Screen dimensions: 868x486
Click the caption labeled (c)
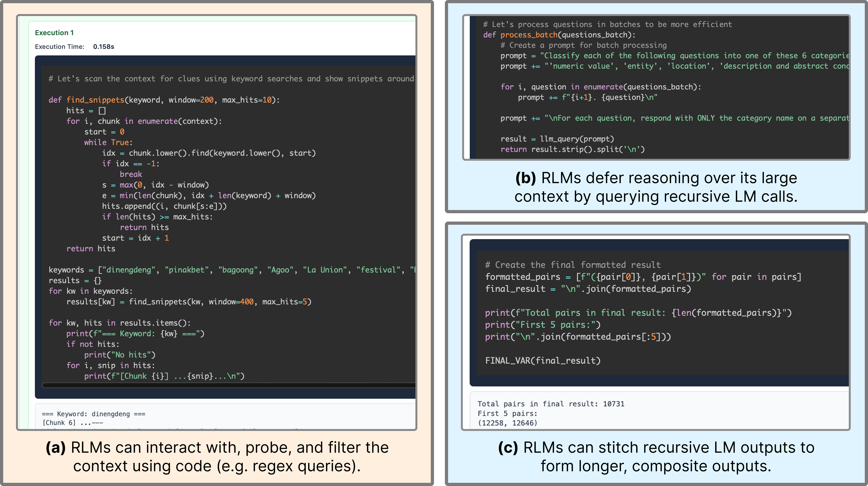pyautogui.click(x=656, y=457)
